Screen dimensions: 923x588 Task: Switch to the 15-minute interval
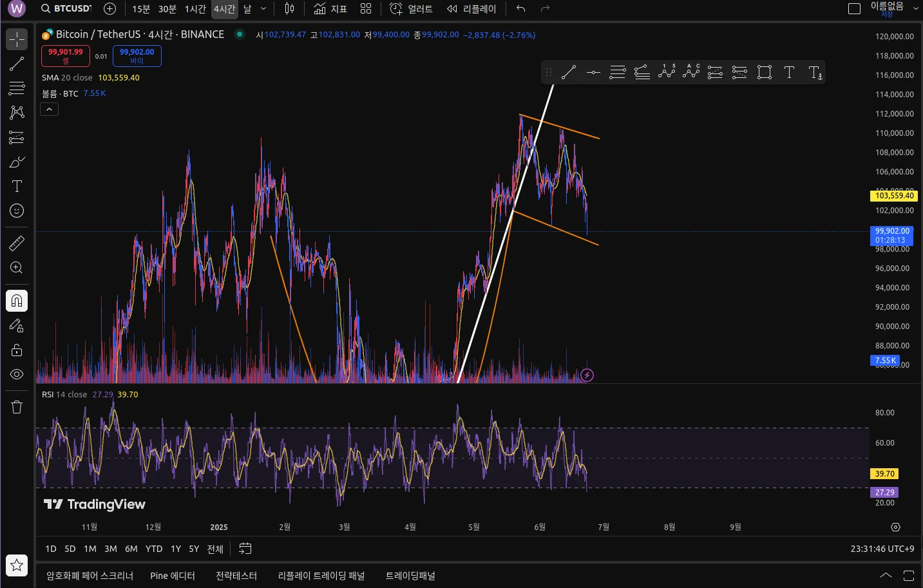pyautogui.click(x=141, y=9)
